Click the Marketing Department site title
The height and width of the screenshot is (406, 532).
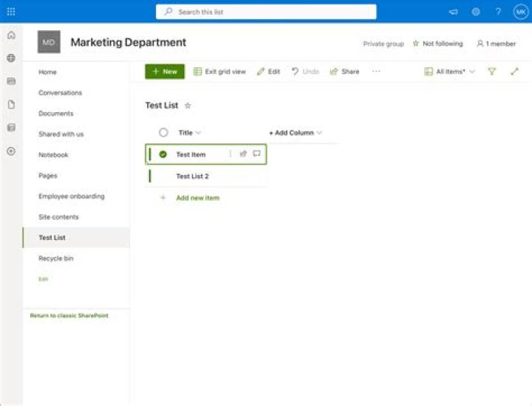click(129, 42)
